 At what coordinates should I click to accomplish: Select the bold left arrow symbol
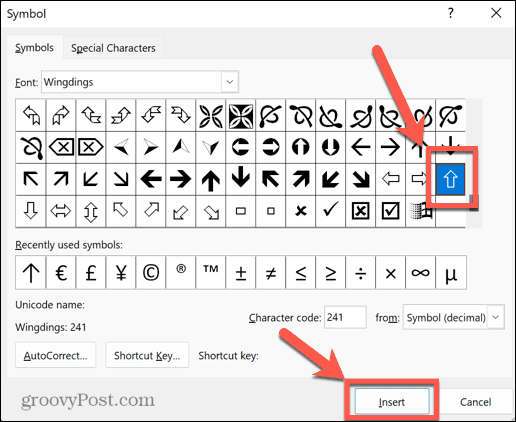coord(151,179)
